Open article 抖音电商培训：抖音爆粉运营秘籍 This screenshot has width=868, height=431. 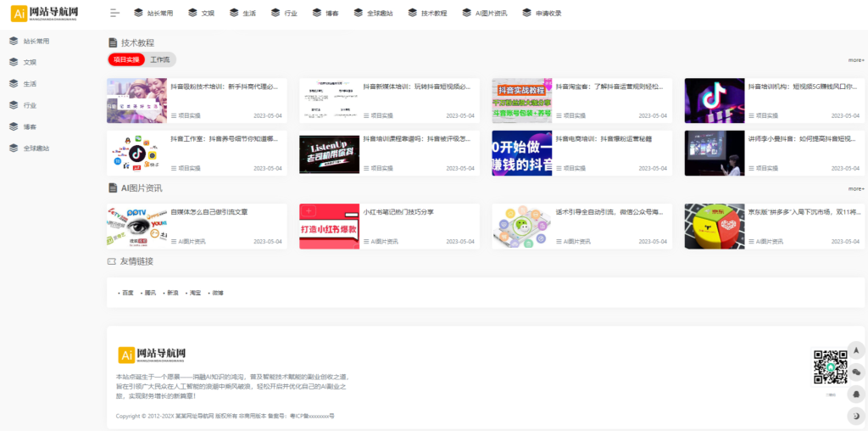point(604,139)
